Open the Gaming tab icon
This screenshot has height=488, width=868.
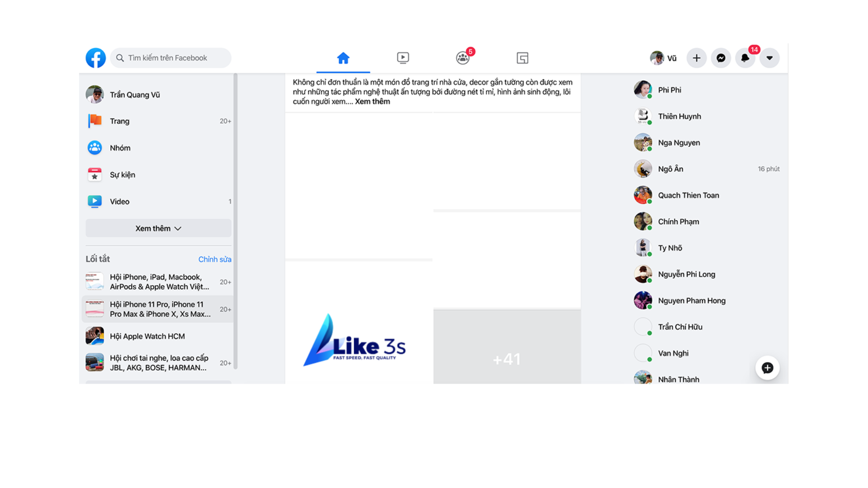[522, 58]
